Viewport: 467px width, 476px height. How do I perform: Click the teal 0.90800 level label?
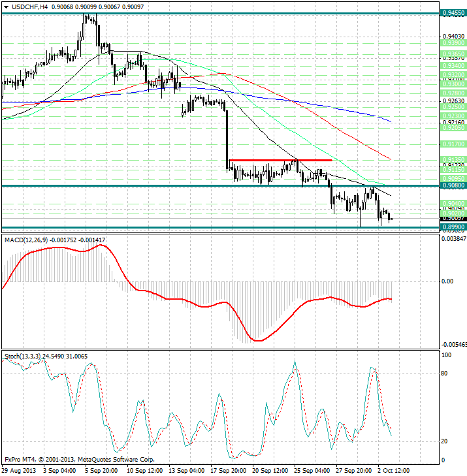point(453,185)
